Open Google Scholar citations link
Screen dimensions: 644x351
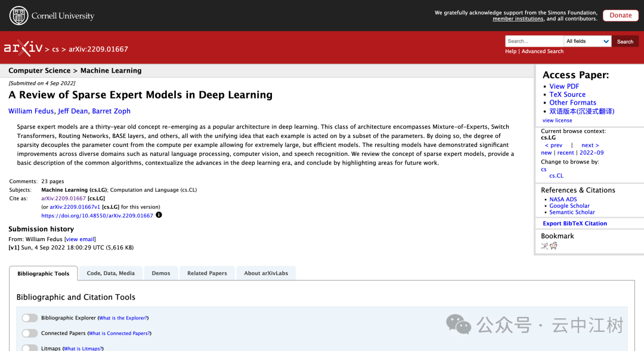click(x=569, y=206)
